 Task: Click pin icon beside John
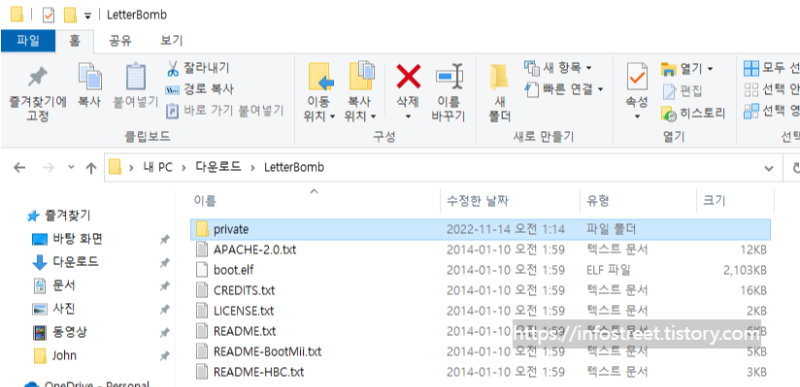[x=164, y=356]
